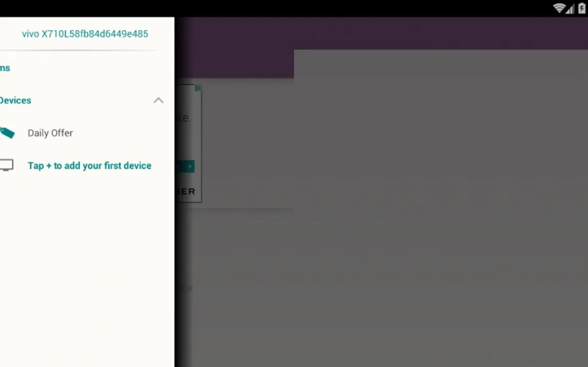Collapse the Devices section with the chevron
Viewport: 588px width, 367px height.
pyautogui.click(x=159, y=100)
